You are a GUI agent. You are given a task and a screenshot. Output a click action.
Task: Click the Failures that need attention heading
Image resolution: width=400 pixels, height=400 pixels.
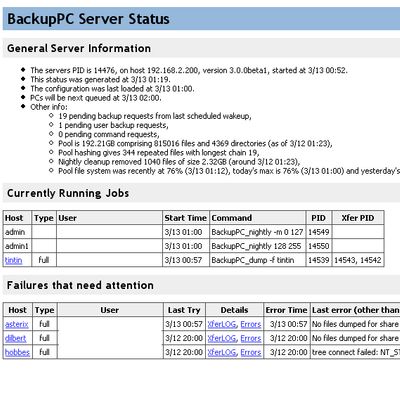tap(80, 285)
